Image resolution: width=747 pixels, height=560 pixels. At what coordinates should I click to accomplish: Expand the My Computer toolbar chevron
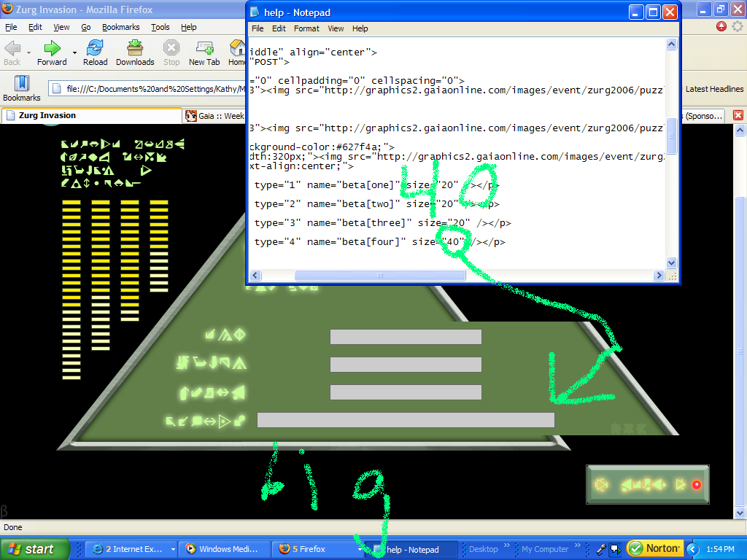578,545
